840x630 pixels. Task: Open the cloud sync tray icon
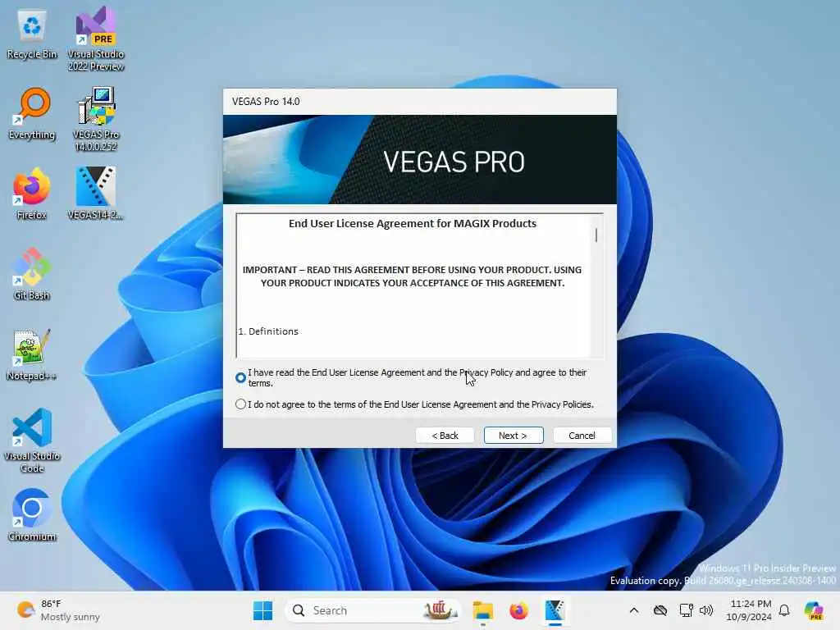(x=660, y=610)
